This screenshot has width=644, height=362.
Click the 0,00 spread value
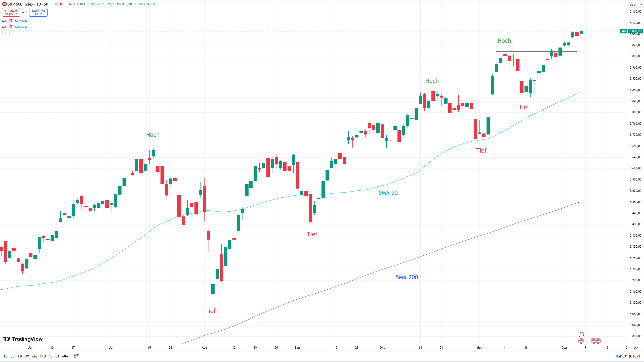point(25,12)
